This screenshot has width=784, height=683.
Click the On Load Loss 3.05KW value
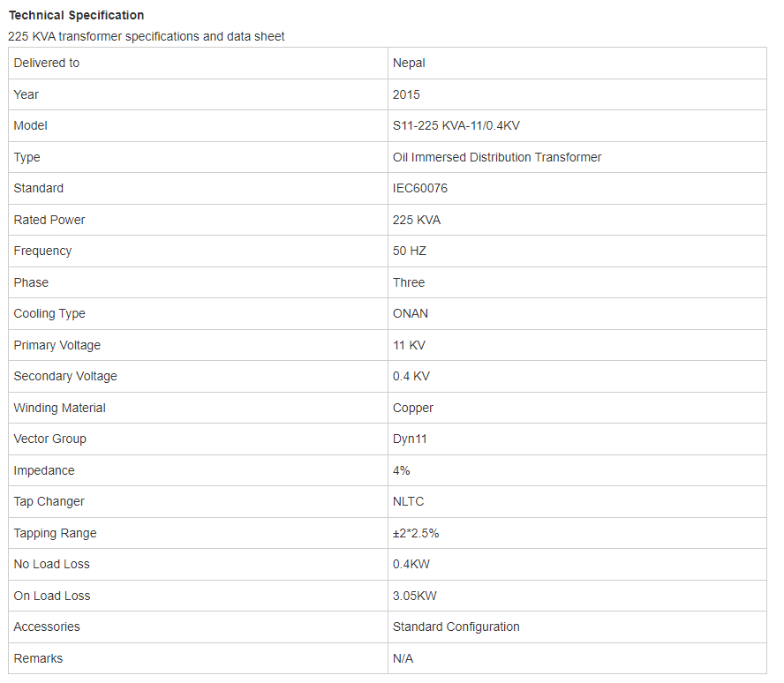[414, 596]
